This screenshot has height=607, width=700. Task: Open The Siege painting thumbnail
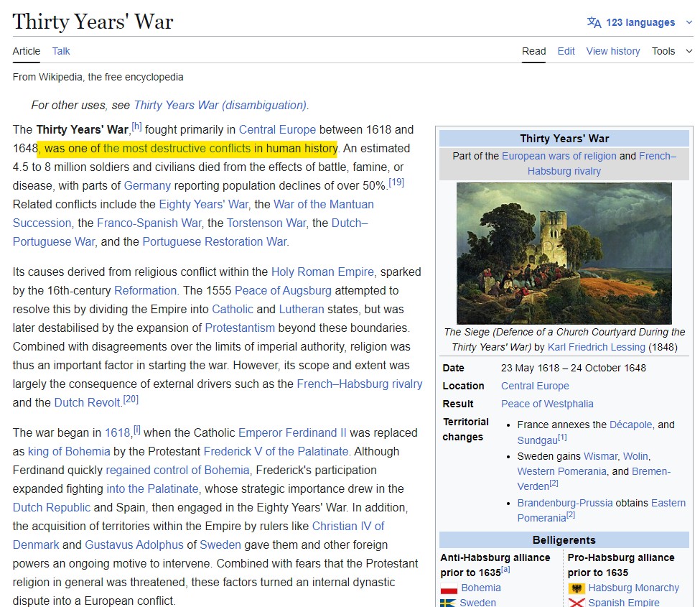tap(564, 254)
